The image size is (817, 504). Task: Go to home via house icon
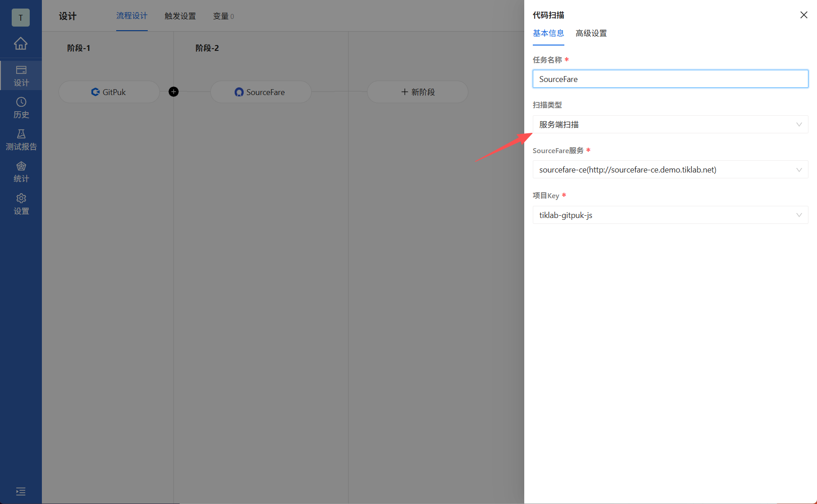click(x=21, y=44)
